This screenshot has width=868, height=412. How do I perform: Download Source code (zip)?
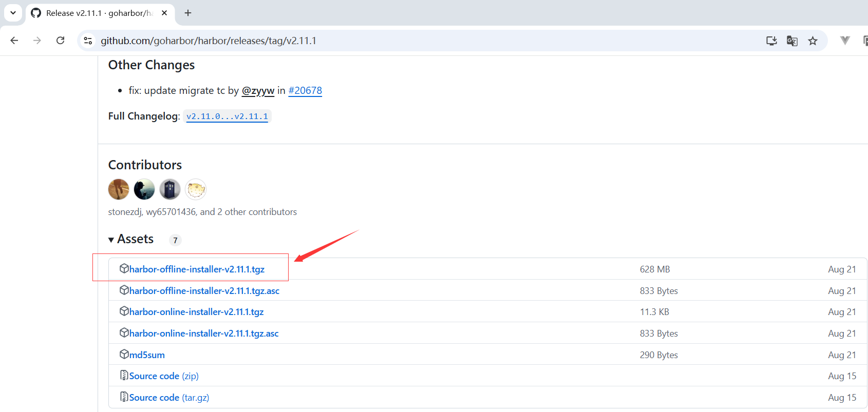pyautogui.click(x=163, y=376)
